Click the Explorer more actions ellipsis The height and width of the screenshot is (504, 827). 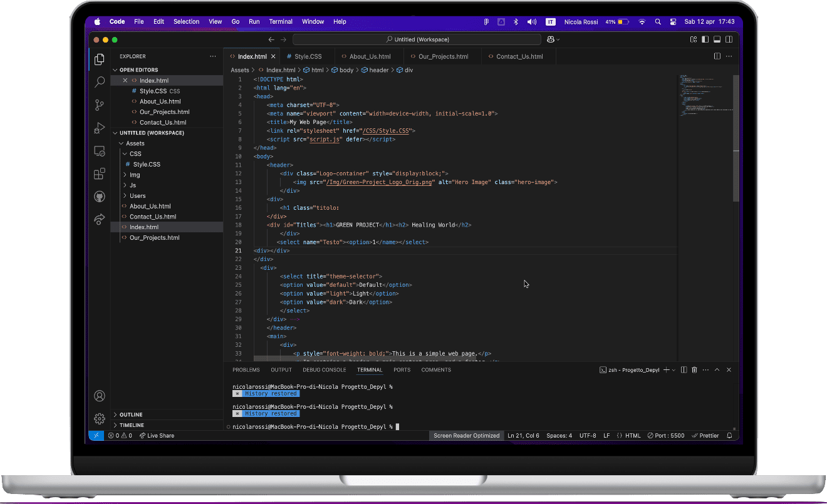213,56
